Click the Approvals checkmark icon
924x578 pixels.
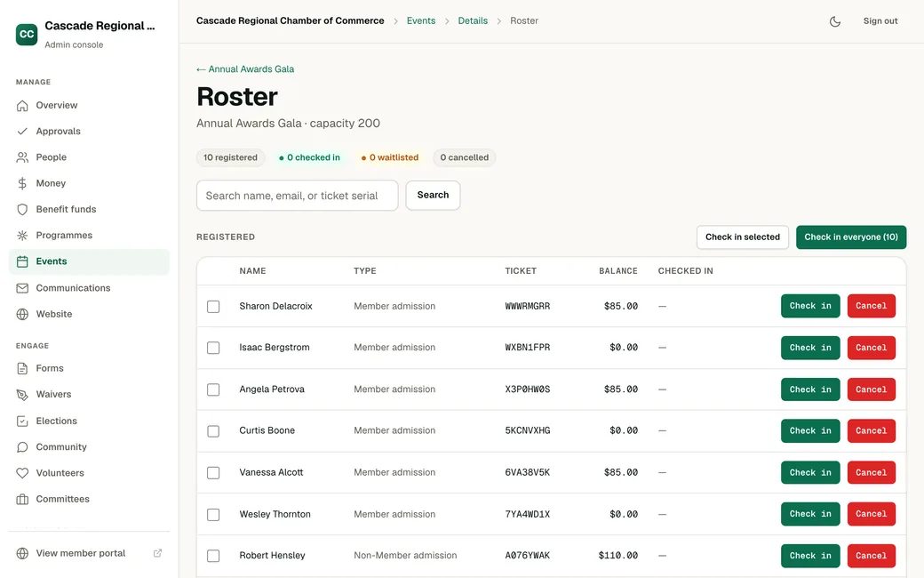click(22, 132)
